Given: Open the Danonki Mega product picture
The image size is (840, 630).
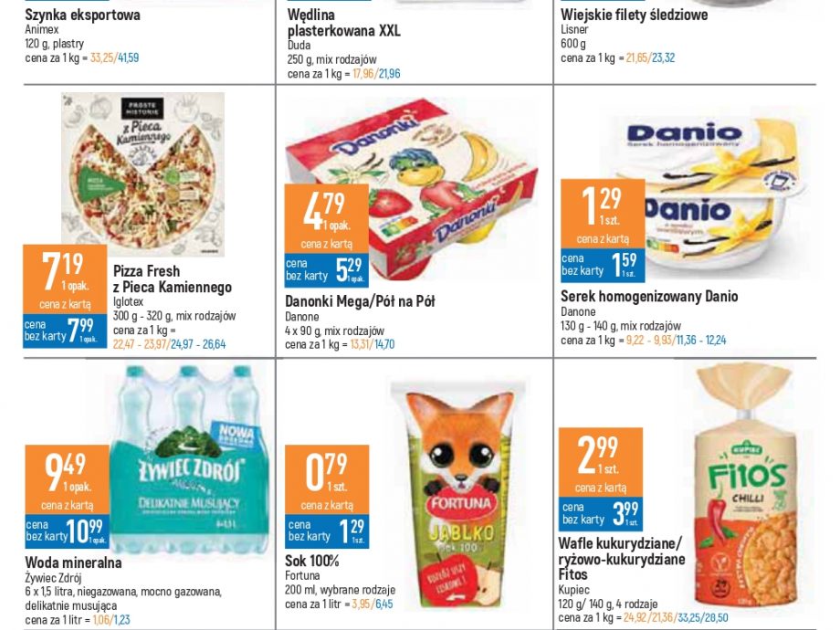Looking at the screenshot, I should (x=413, y=187).
